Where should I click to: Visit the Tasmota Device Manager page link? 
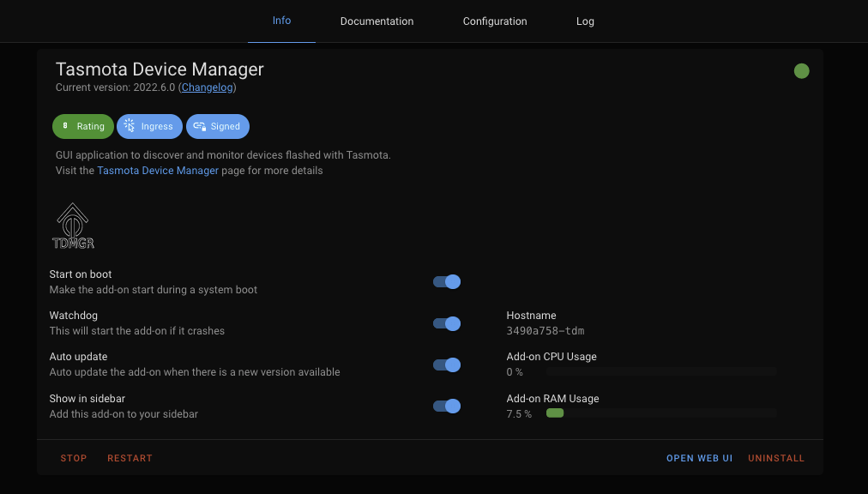(157, 170)
